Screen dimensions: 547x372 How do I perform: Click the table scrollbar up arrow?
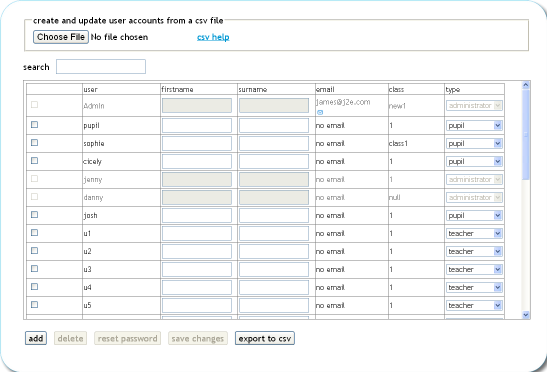coord(526,85)
